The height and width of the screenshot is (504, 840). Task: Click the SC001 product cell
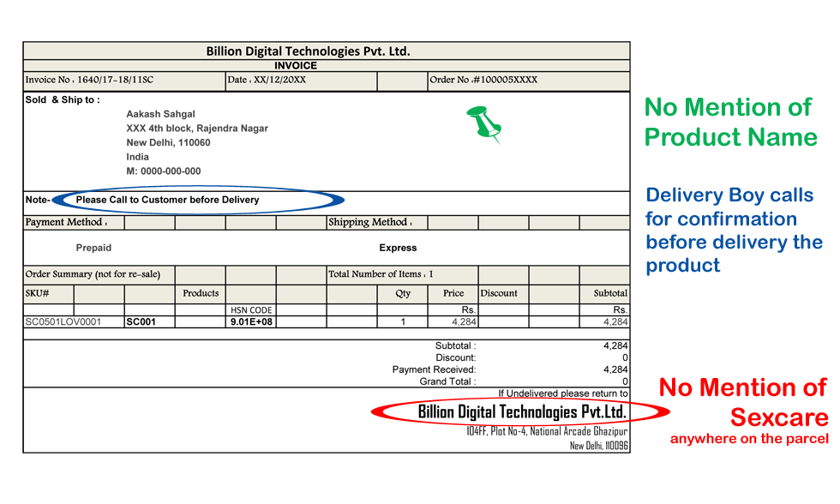pyautogui.click(x=140, y=322)
